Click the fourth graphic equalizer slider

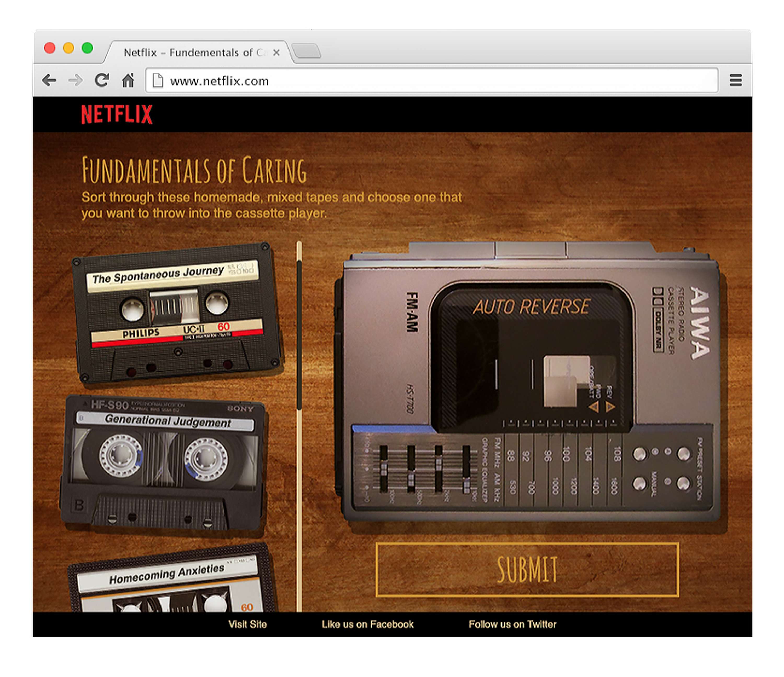[x=466, y=469]
